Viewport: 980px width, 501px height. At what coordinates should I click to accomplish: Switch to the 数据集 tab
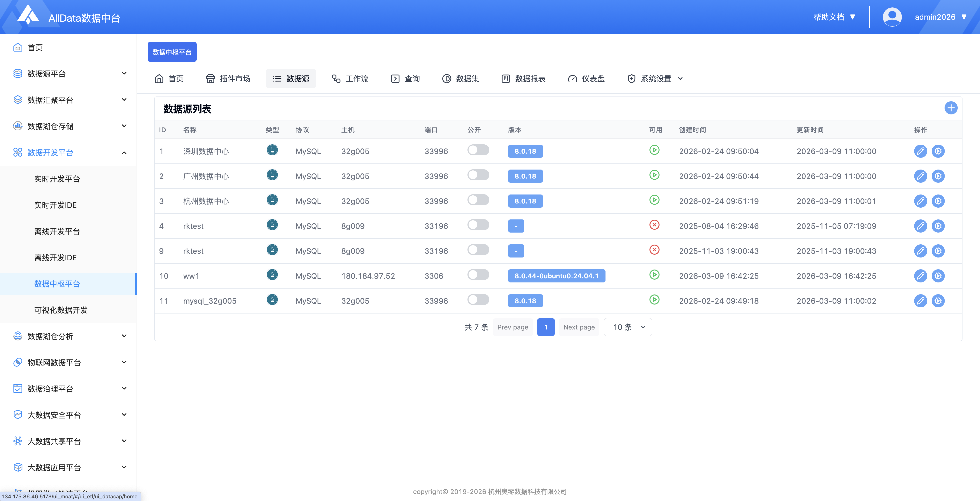[x=460, y=79]
